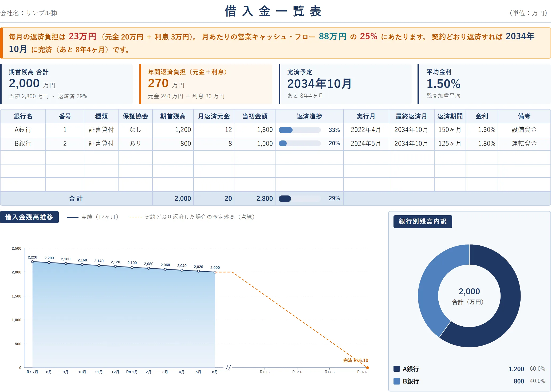Image resolution: width=551 pixels, height=392 pixels.
Task: Click the 最終返済月 column header
Action: 411,116
